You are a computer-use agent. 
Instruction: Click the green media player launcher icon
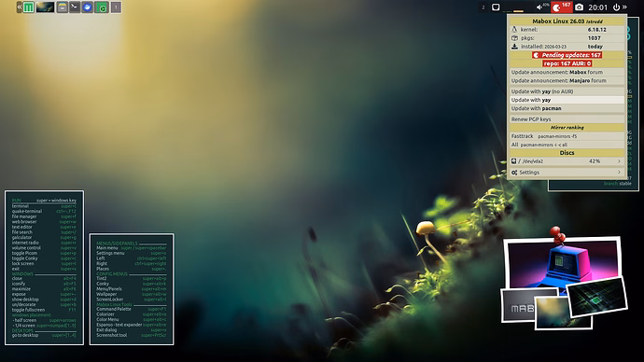[102, 7]
